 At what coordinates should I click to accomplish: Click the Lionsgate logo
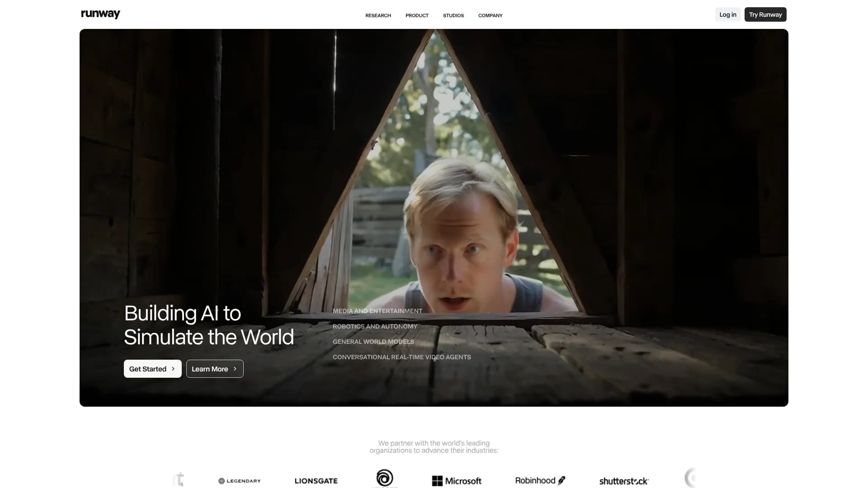[x=316, y=481]
